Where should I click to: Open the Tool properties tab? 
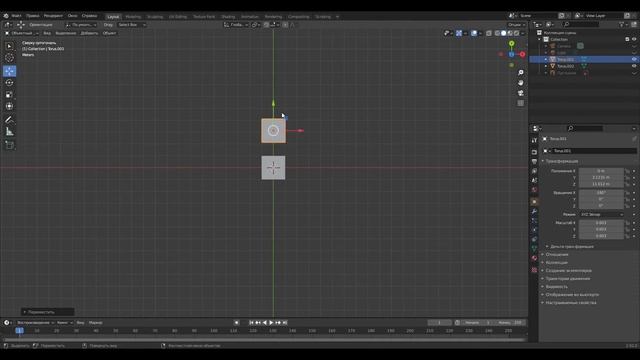click(534, 140)
